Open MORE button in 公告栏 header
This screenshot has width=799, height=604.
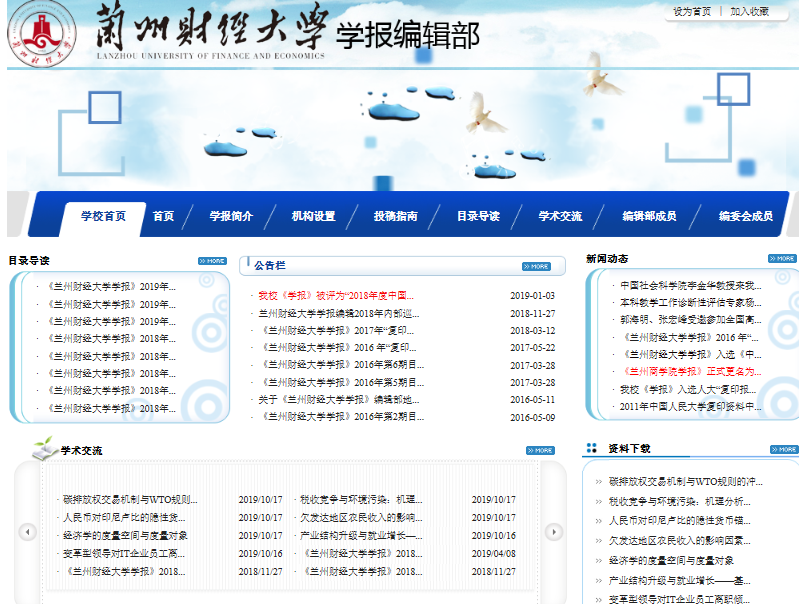(x=536, y=266)
